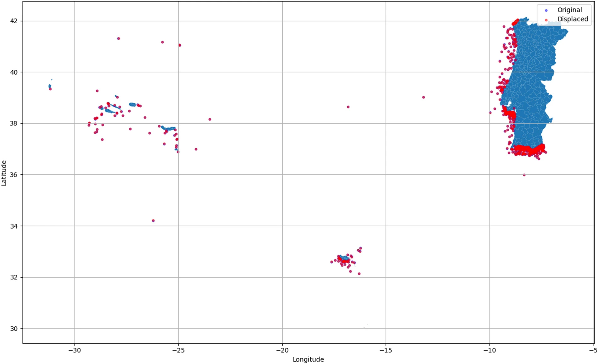
Task: Click the -30 longitude tick label
Action: tap(75, 350)
